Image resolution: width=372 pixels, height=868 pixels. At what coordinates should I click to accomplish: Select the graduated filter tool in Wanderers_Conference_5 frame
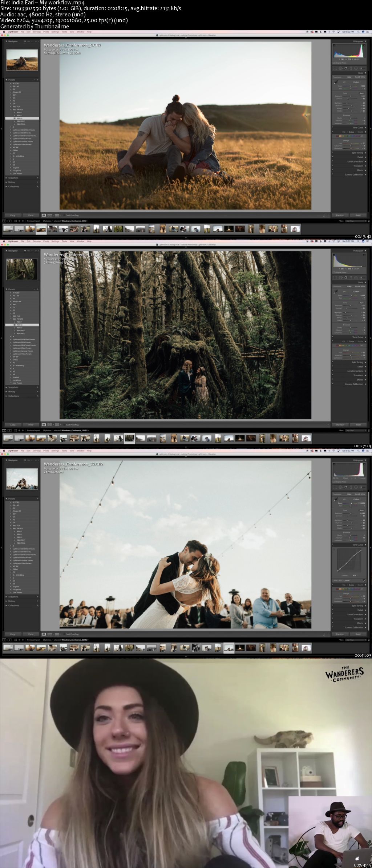351,68
